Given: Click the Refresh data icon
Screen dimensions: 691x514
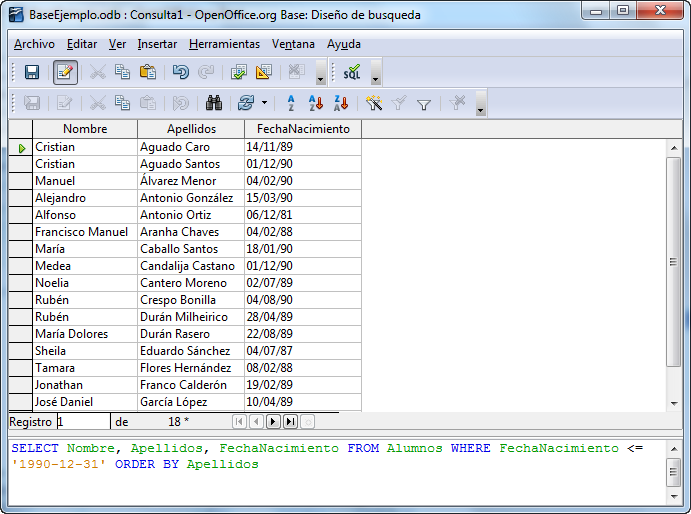Looking at the screenshot, I should 246,103.
